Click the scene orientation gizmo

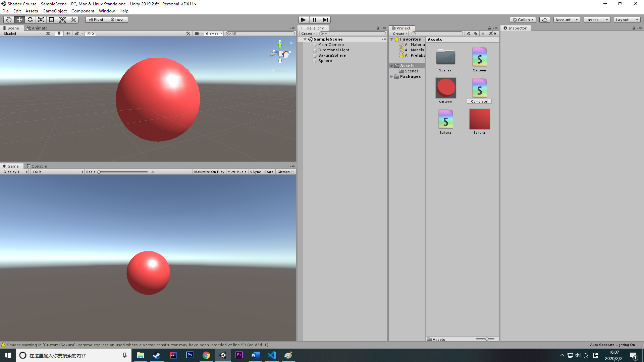[x=280, y=53]
